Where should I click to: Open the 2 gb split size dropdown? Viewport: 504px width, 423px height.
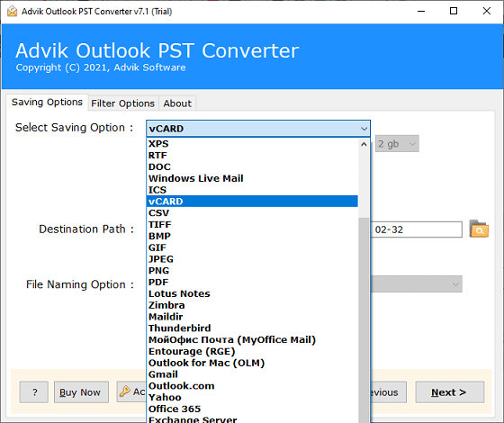[x=397, y=144]
